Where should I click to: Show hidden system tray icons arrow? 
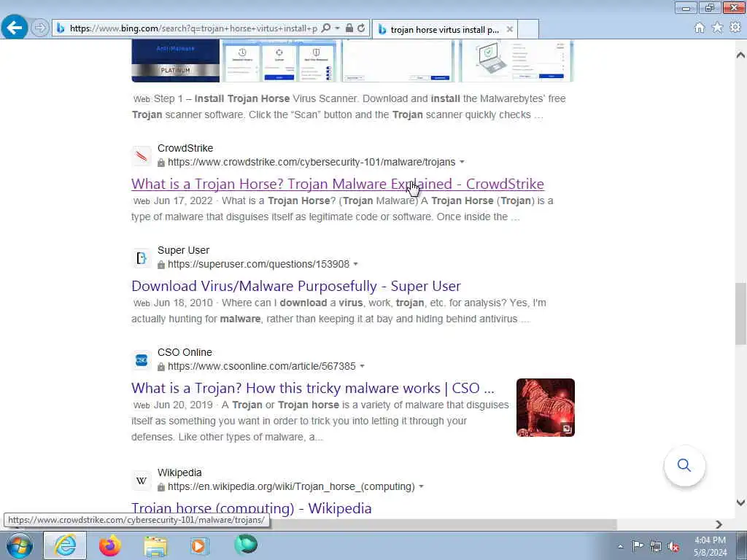coord(620,546)
